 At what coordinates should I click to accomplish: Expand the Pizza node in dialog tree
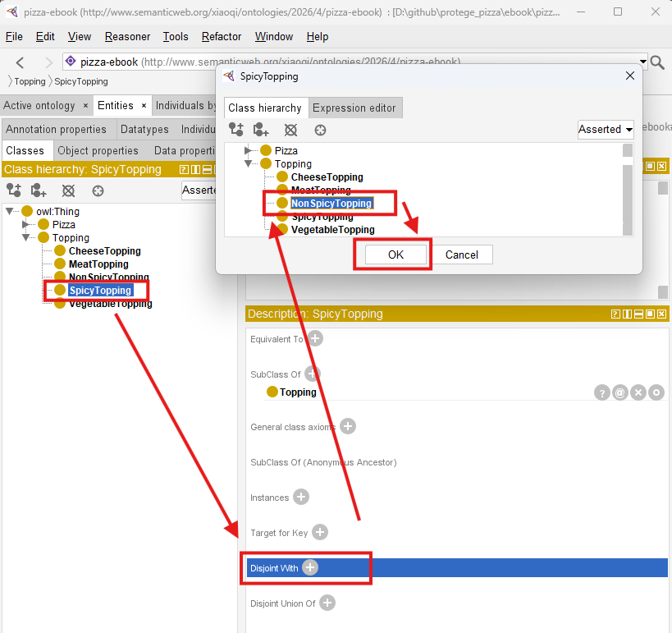point(247,150)
